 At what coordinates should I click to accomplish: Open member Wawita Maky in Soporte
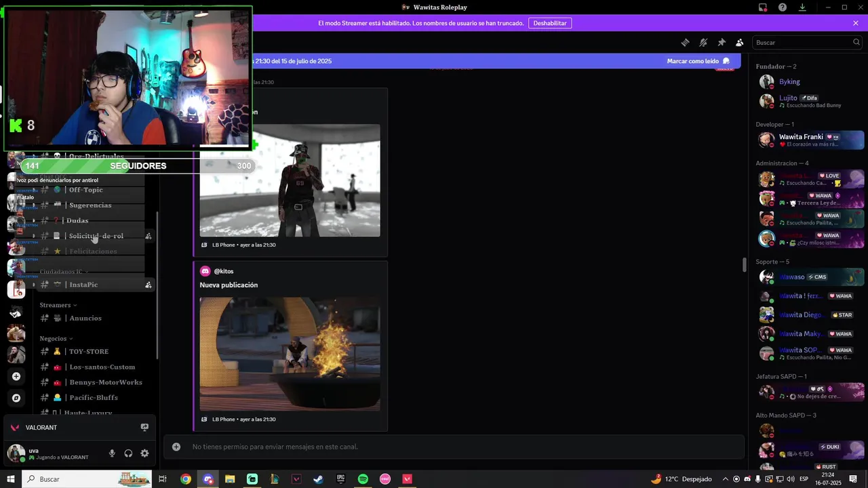(x=810, y=333)
